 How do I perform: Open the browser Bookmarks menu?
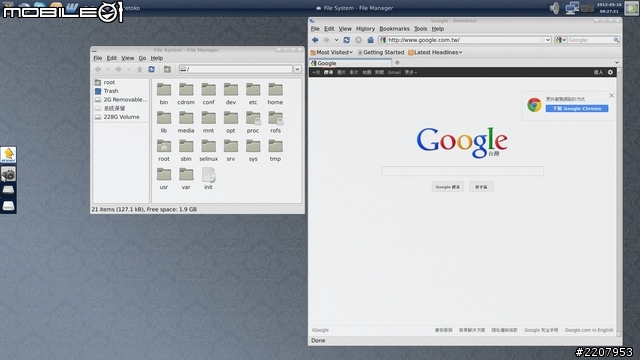(x=394, y=29)
